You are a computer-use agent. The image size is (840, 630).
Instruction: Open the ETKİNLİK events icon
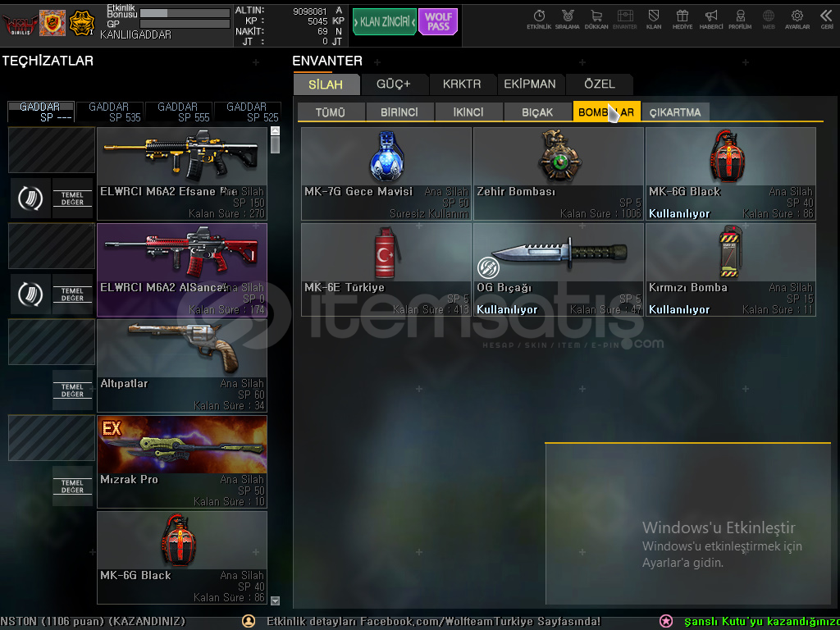539,20
